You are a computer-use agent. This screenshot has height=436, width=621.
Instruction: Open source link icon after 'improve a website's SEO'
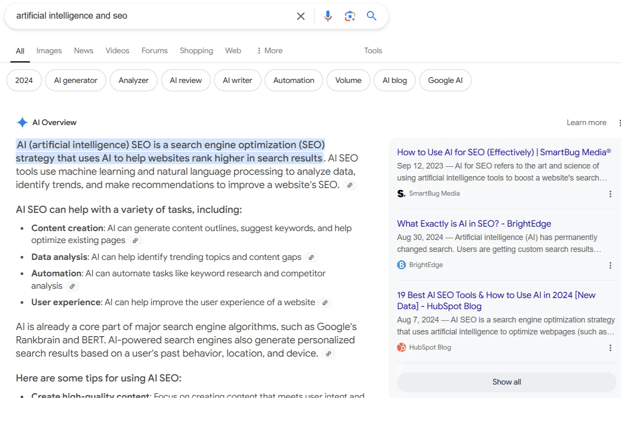349,185
